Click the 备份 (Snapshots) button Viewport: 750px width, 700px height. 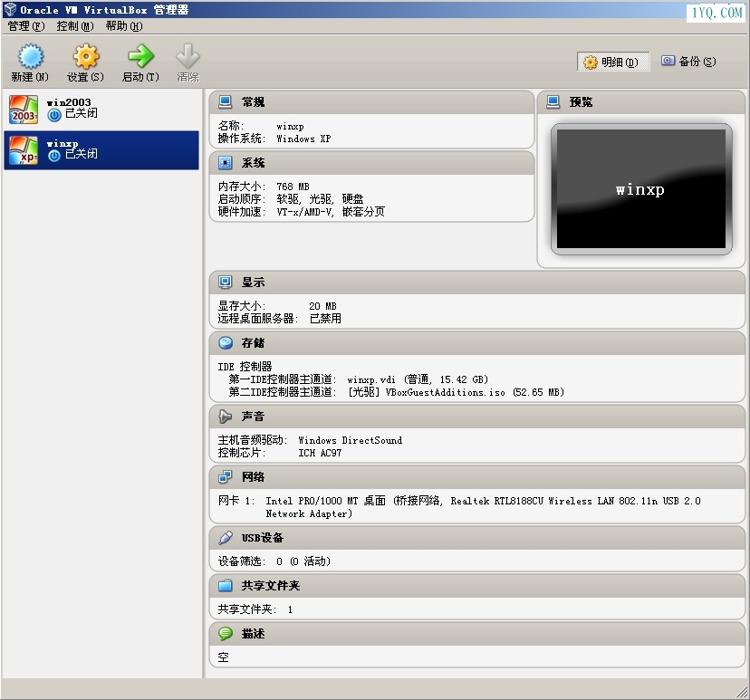click(688, 62)
